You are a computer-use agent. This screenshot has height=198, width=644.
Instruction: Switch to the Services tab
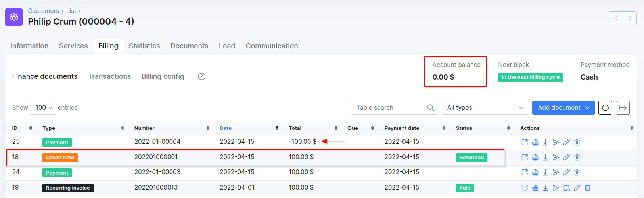tap(73, 46)
